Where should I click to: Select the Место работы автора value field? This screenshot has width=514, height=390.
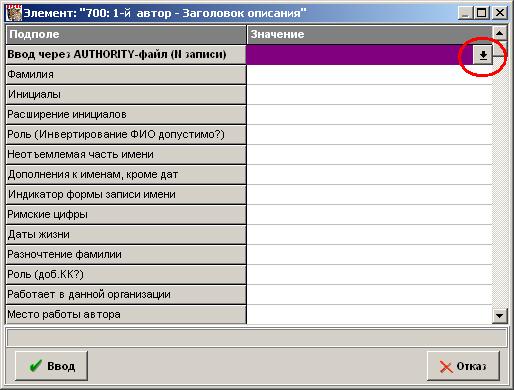click(x=369, y=315)
